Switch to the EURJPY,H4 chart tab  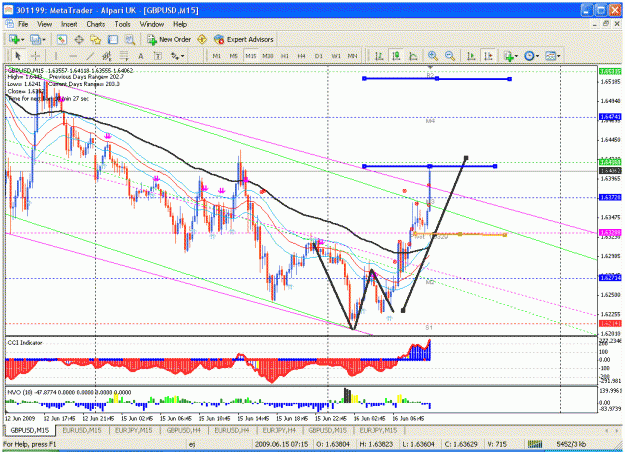279,430
